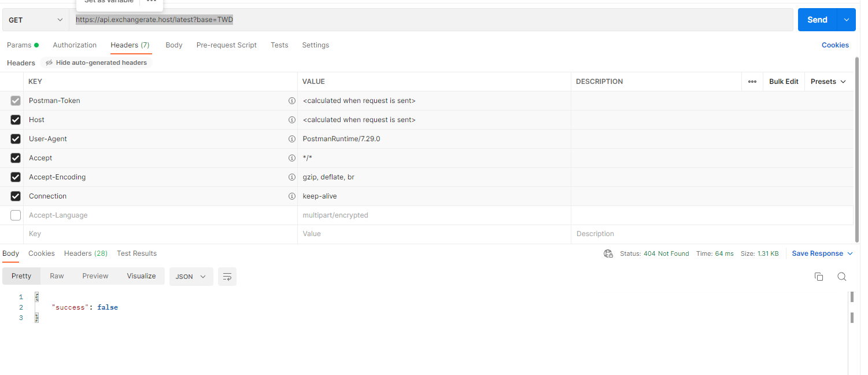Image resolution: width=868 pixels, height=375 pixels.
Task: Click the empty Value input field
Action: (434, 234)
